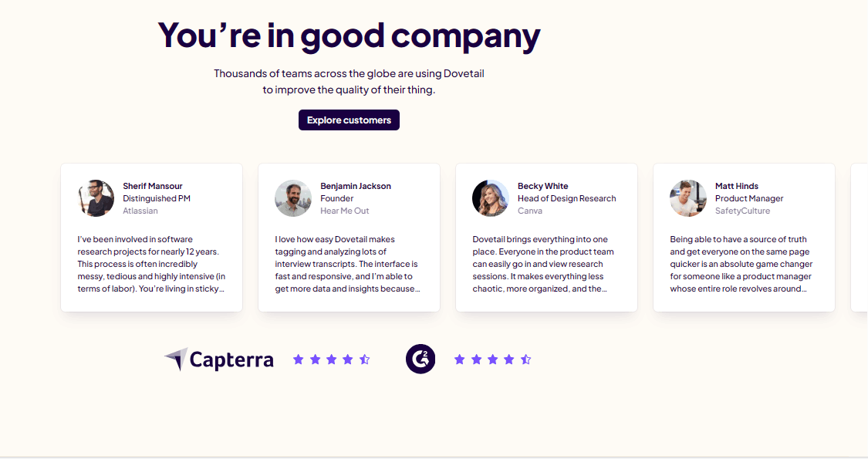Click the first Capterra rating star

[299, 359]
